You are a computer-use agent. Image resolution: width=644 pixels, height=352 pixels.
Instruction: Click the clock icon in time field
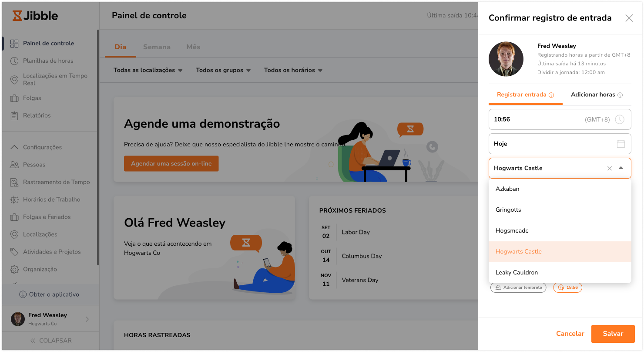point(620,119)
